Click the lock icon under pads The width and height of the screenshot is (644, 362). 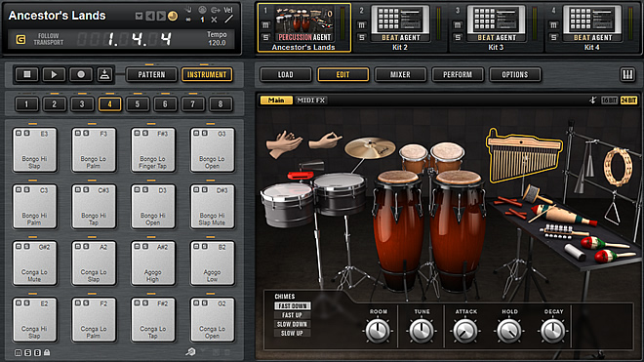tap(47, 352)
